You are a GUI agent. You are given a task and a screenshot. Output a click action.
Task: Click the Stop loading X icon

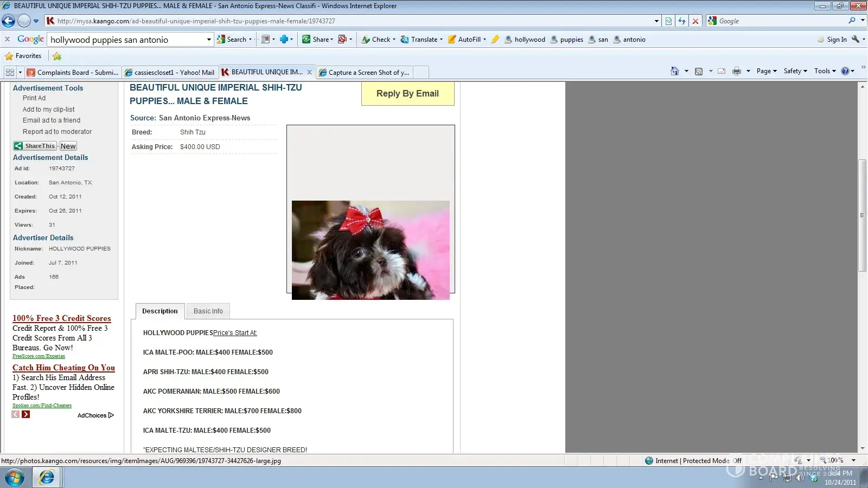695,21
